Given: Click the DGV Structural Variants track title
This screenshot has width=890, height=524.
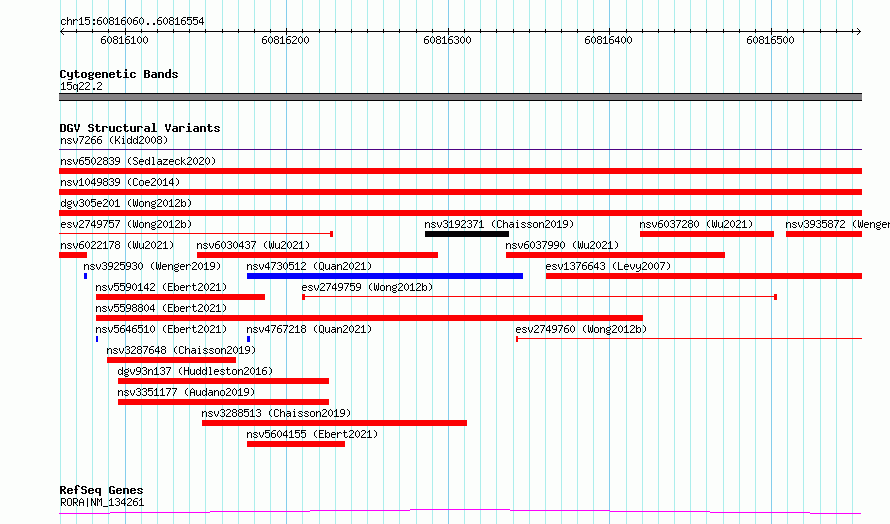Looking at the screenshot, I should coord(140,128).
